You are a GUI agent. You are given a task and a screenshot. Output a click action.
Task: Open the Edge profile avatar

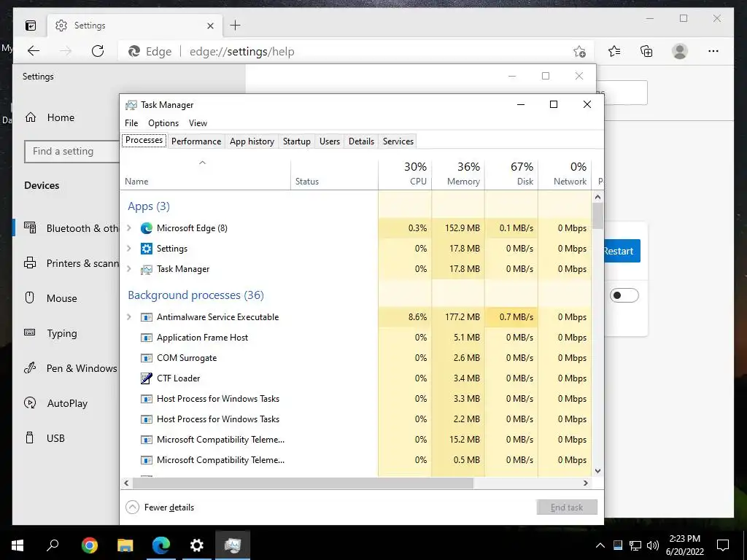click(x=680, y=51)
